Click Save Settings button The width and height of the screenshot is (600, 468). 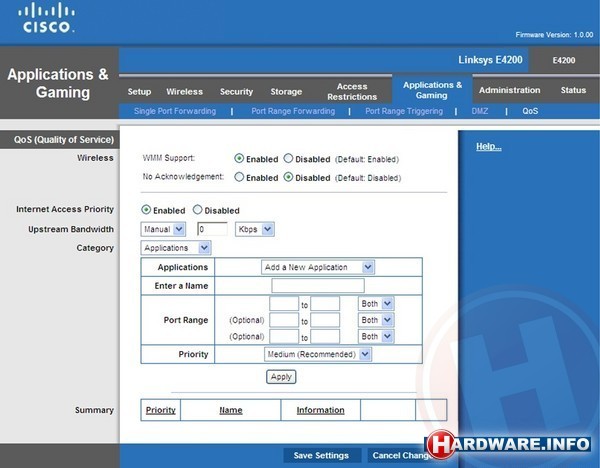[x=321, y=455]
